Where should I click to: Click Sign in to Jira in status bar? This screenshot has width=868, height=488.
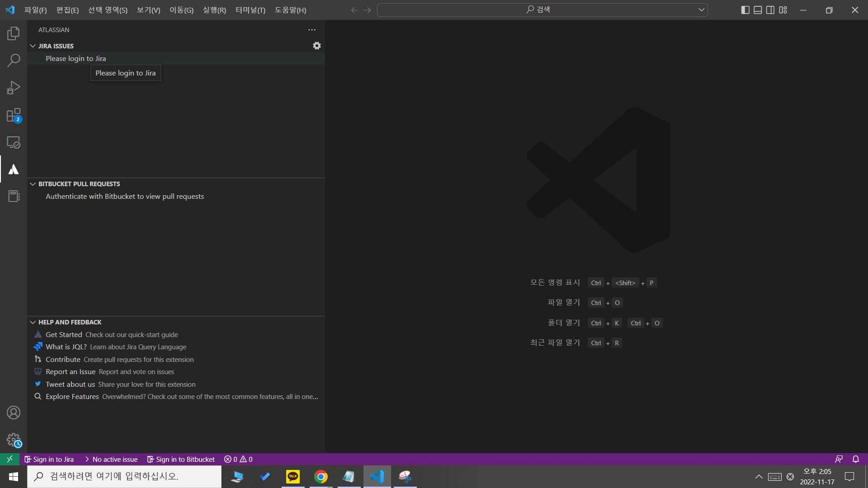coord(49,459)
